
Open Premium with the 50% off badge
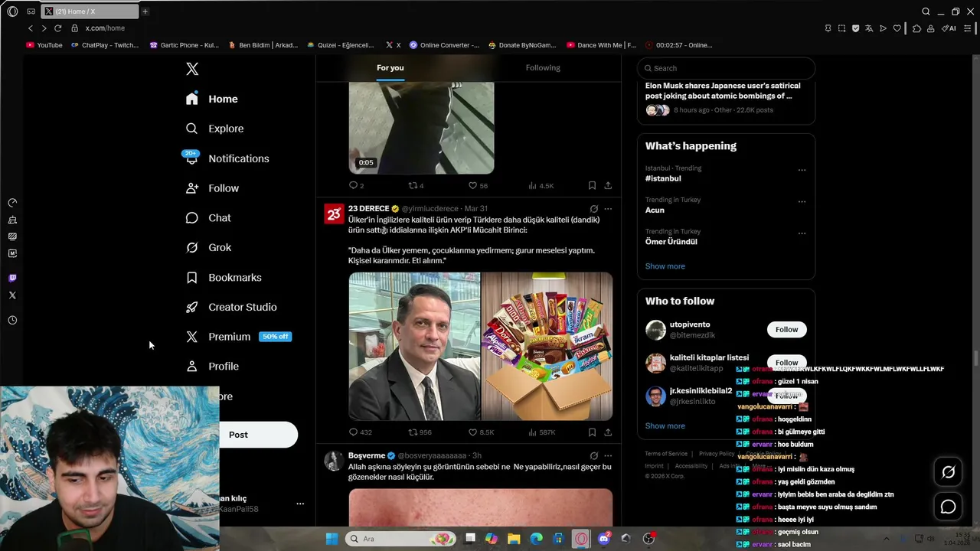pos(238,337)
